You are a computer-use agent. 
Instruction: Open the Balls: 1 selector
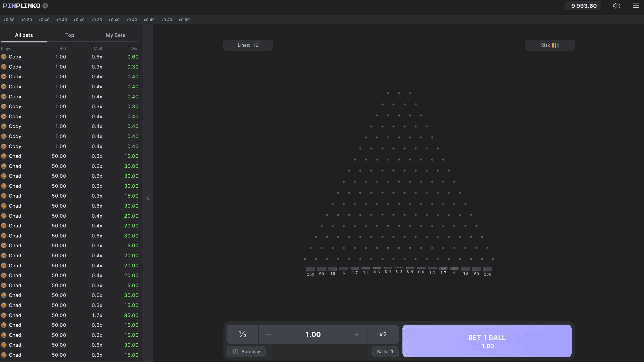(385, 352)
